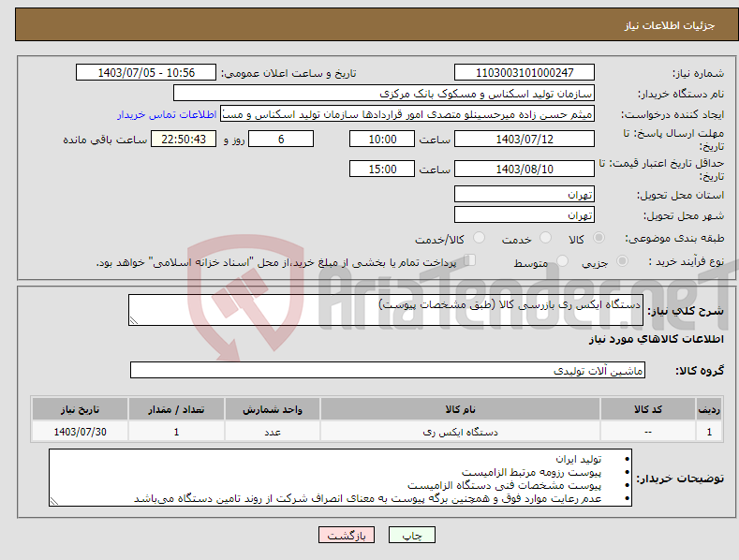Viewport: 739px width, 560px height.
Task: Click the ردیف column header
Action: coord(709,409)
